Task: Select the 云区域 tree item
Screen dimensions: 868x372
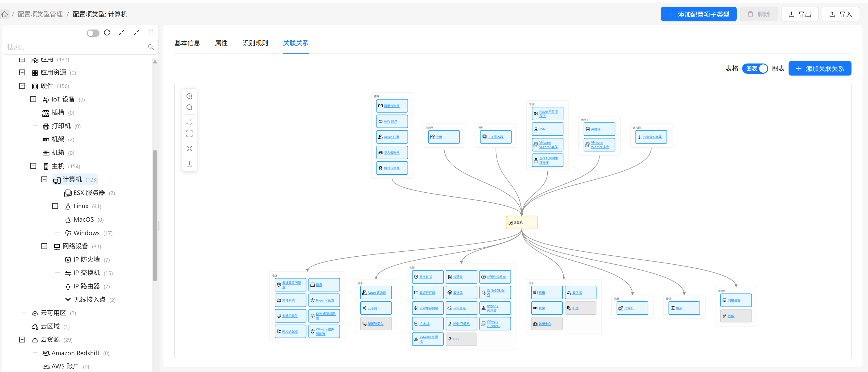Action: click(50, 327)
